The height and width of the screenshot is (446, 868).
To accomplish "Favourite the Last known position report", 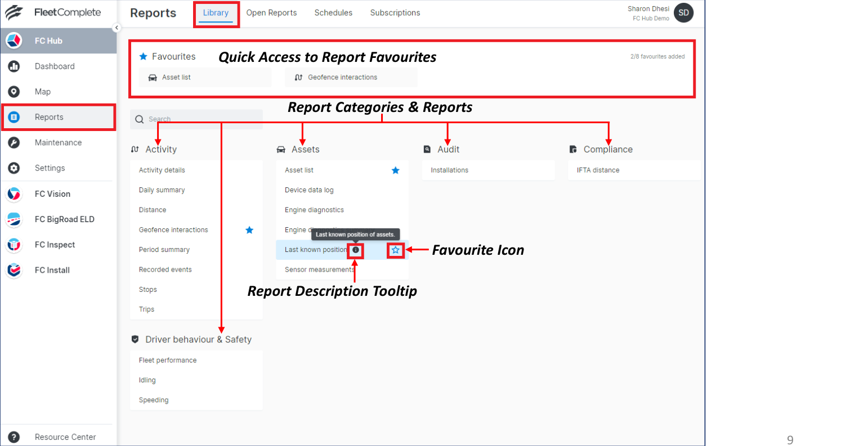I will pos(396,250).
